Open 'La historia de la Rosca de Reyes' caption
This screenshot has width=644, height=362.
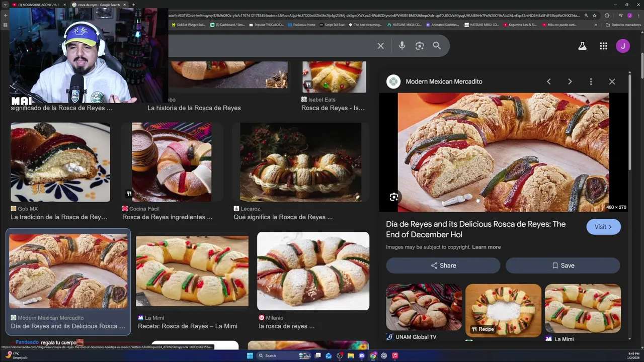click(194, 108)
